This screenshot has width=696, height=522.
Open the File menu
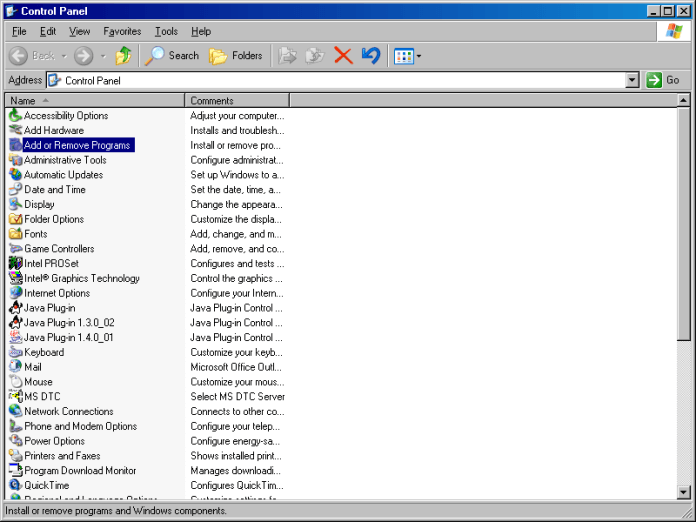(x=19, y=32)
